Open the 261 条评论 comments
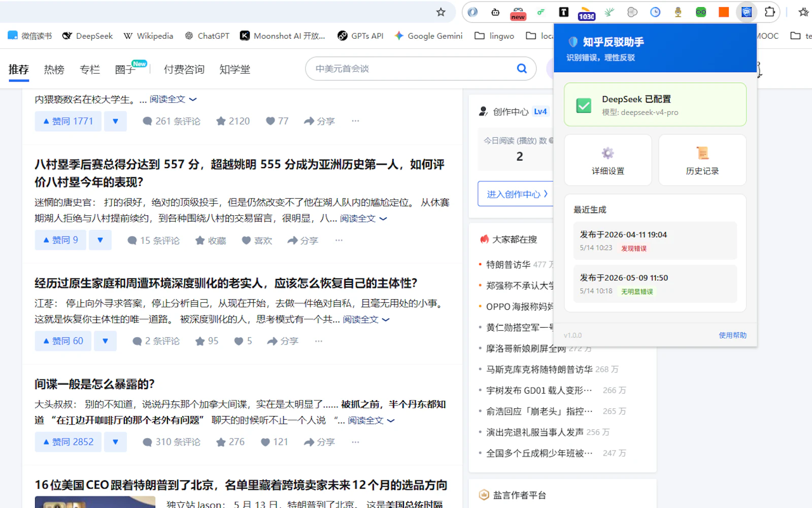 (x=172, y=121)
